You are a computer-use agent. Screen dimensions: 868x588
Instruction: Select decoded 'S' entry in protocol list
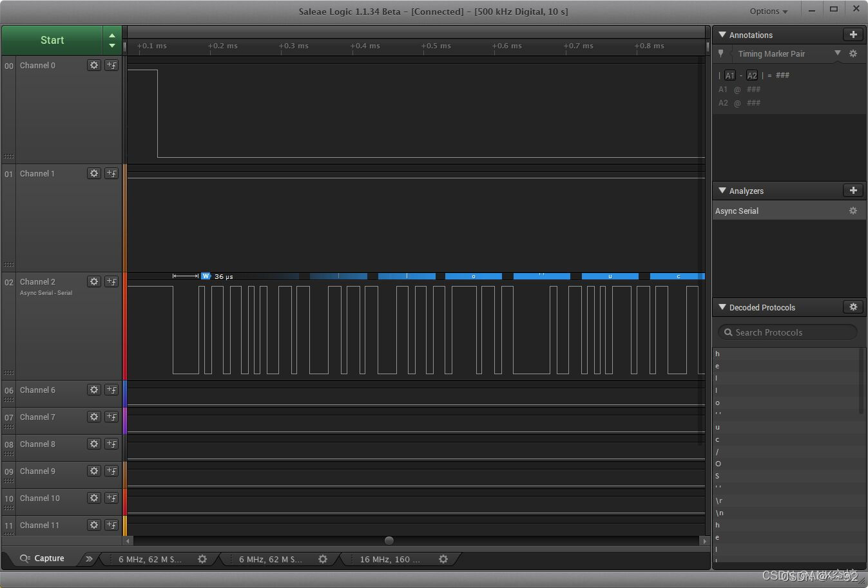[786, 476]
